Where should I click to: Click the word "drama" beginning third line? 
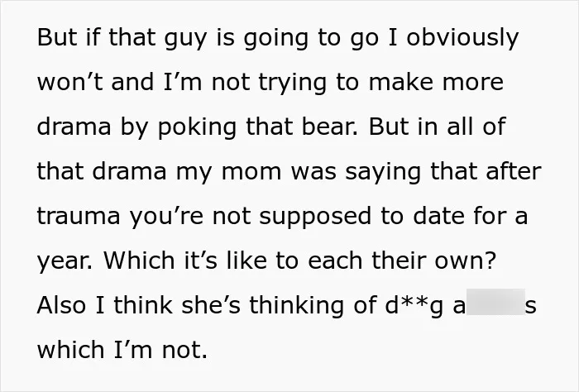[74, 127]
